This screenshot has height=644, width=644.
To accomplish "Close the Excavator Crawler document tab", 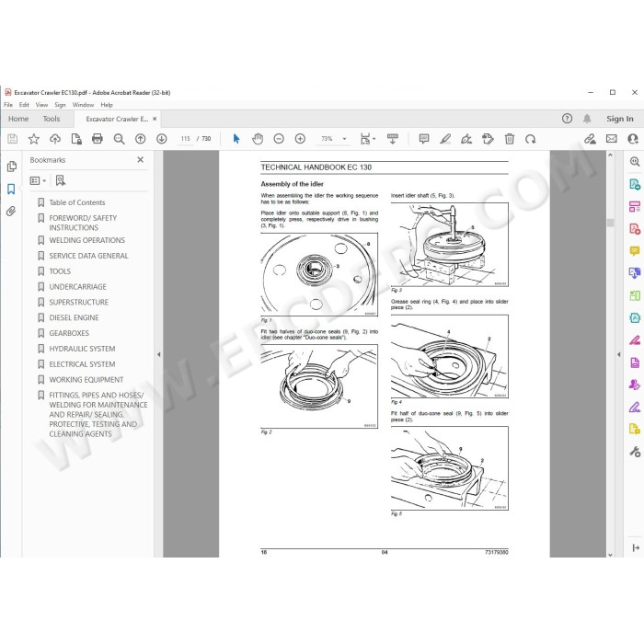I will tap(155, 119).
